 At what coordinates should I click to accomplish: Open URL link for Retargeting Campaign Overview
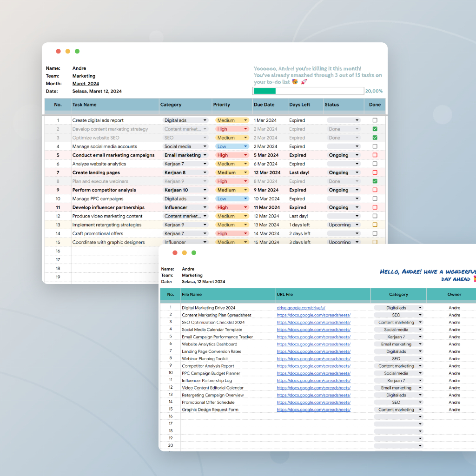314,395
